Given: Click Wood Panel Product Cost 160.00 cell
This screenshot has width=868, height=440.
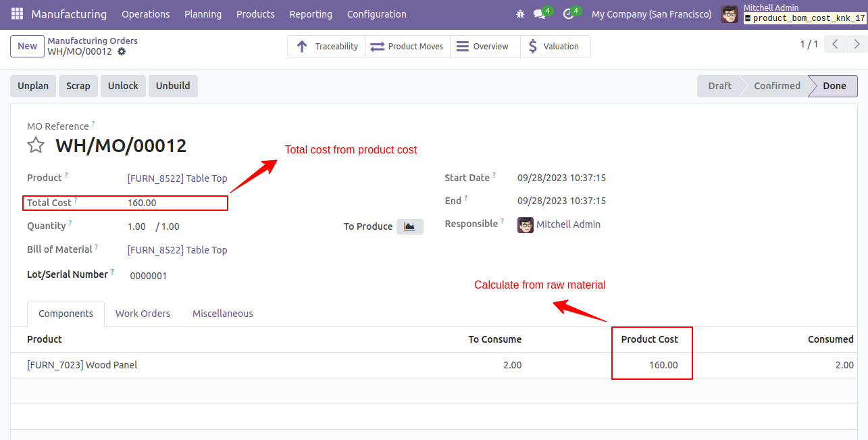Looking at the screenshot, I should coord(663,365).
